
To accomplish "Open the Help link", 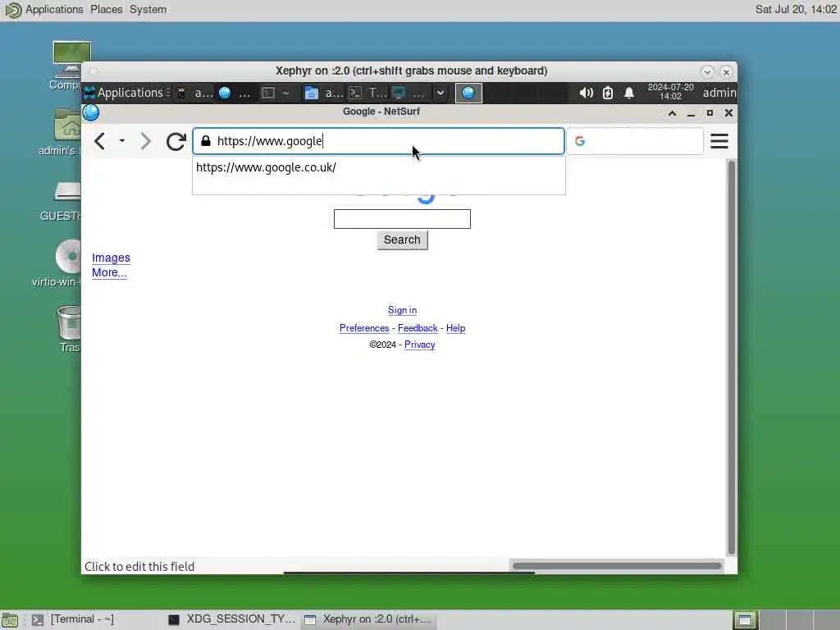I will [455, 328].
